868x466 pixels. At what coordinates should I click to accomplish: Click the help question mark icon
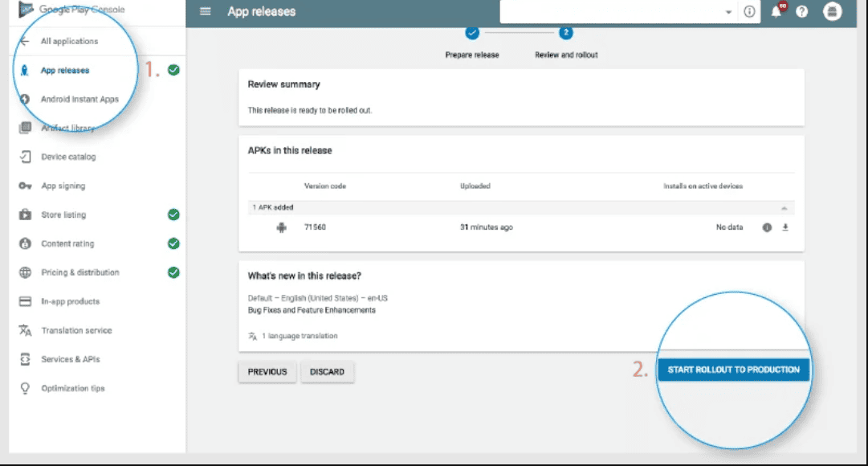(802, 12)
